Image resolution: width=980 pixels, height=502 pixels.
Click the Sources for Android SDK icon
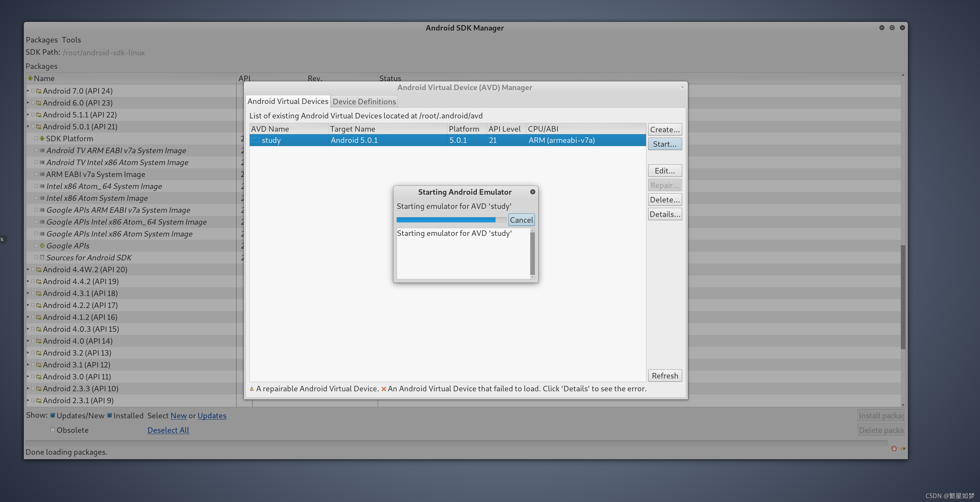42,258
